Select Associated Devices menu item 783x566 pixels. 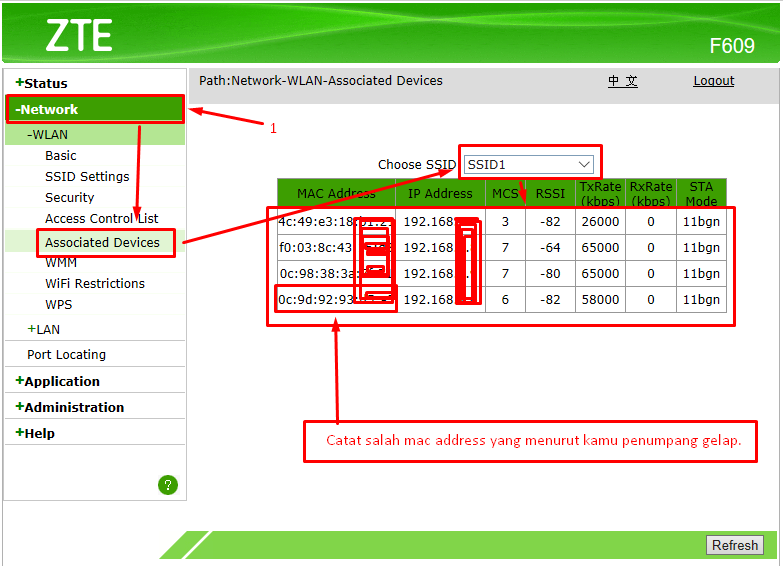tap(102, 242)
